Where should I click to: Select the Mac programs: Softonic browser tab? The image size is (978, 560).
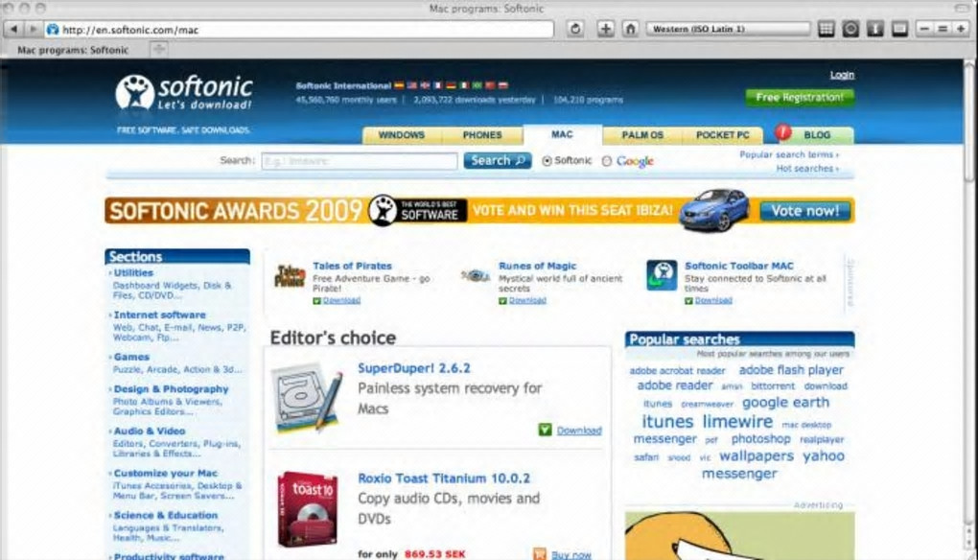73,50
